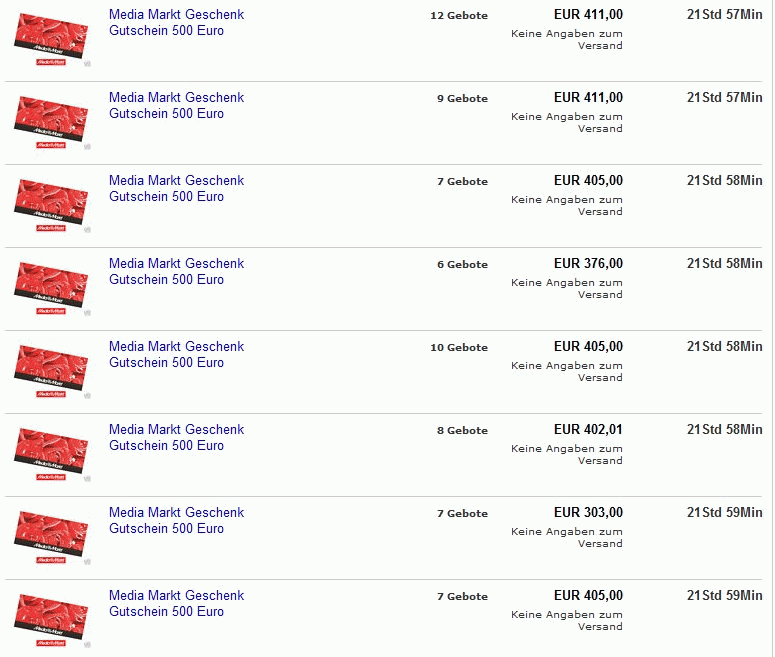Click gift card thumbnail of 12 Gebote listing

pos(50,39)
